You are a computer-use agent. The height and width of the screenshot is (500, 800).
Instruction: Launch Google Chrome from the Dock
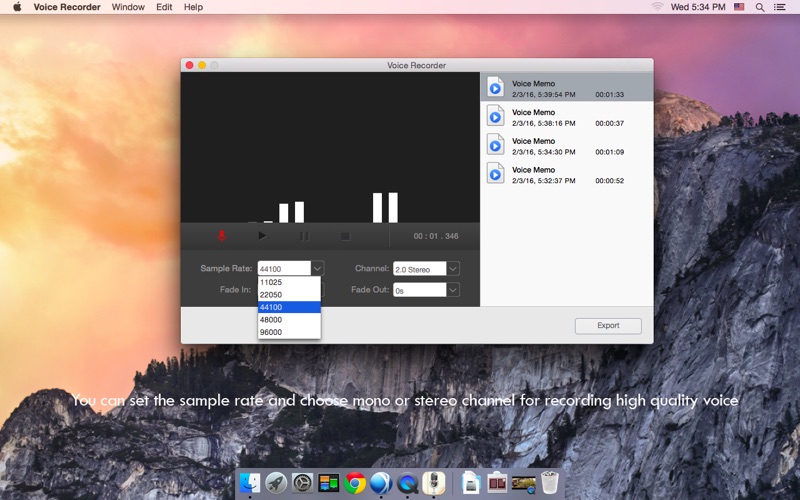[355, 482]
